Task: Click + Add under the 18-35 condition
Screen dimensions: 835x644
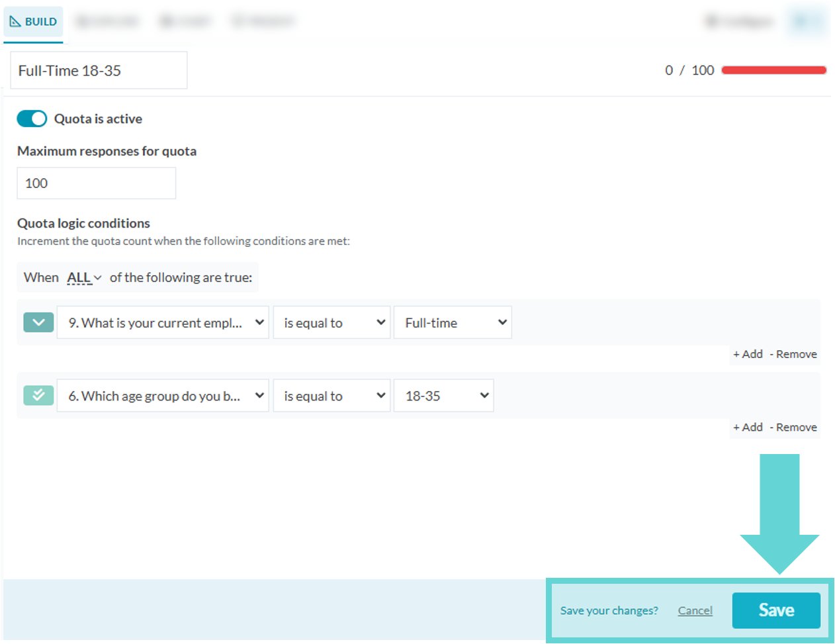Action: tap(748, 427)
